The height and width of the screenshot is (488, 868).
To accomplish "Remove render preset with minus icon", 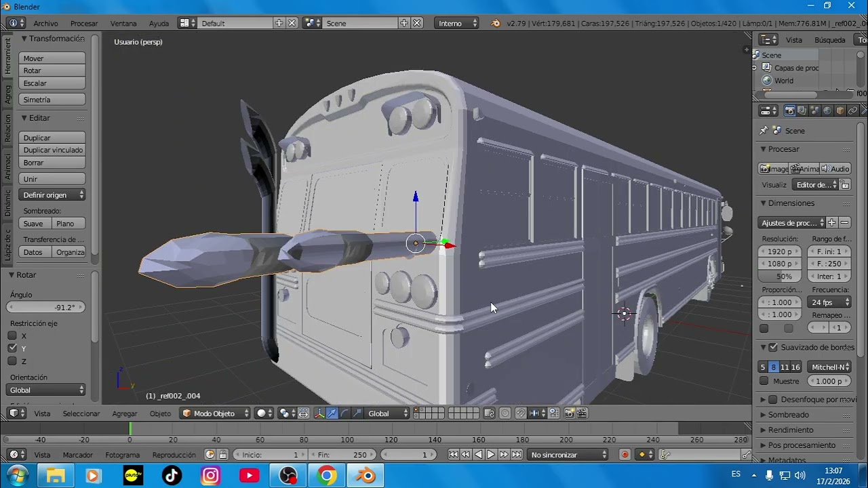I will coord(844,222).
